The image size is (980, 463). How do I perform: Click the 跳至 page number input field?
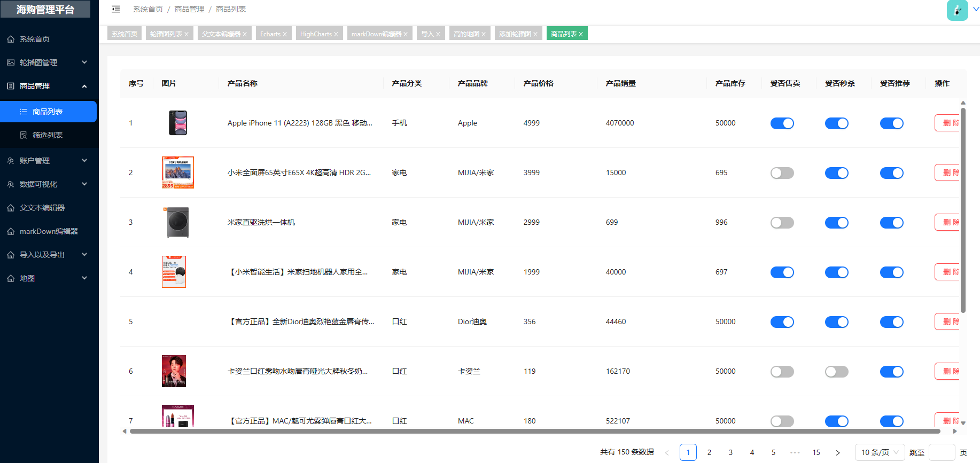pyautogui.click(x=942, y=452)
